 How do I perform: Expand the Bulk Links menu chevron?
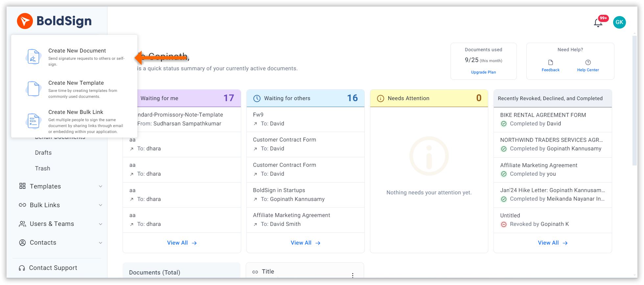[x=101, y=205]
